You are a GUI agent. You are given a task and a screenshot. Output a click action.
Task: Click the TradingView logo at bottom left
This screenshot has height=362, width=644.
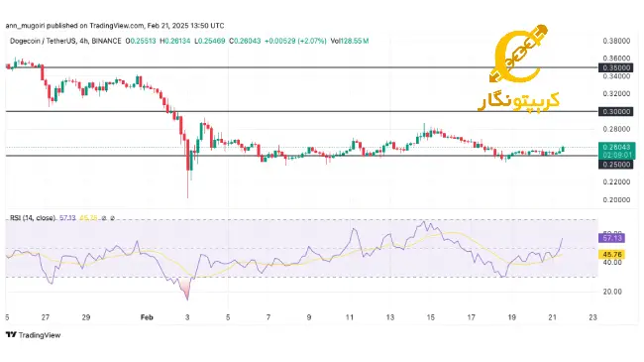34,335
